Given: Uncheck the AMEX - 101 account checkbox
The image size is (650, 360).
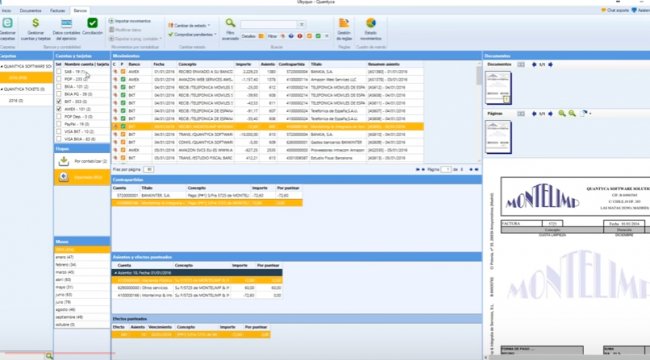Looking at the screenshot, I should coord(58,109).
